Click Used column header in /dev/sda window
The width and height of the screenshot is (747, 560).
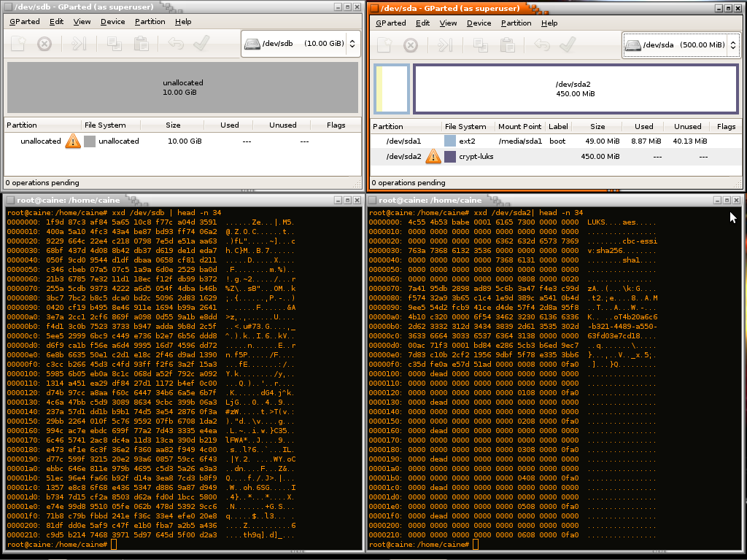[643, 126]
